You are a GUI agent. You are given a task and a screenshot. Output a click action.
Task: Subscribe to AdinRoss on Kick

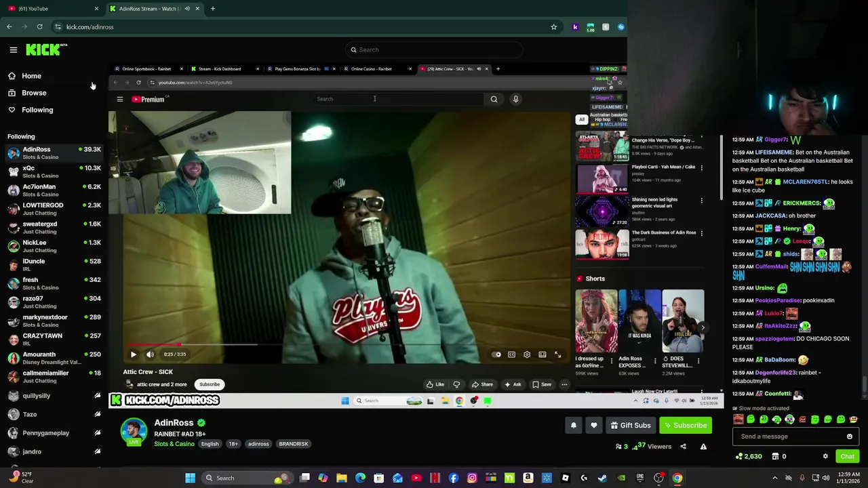point(686,426)
